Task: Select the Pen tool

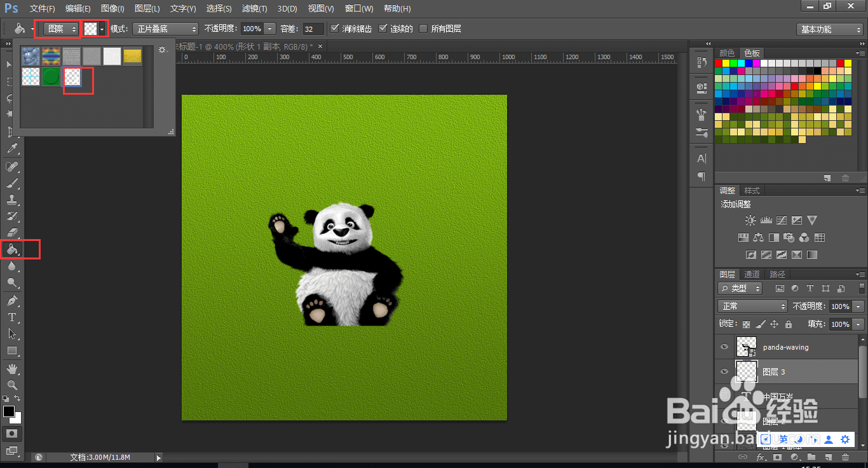Action: [11, 300]
